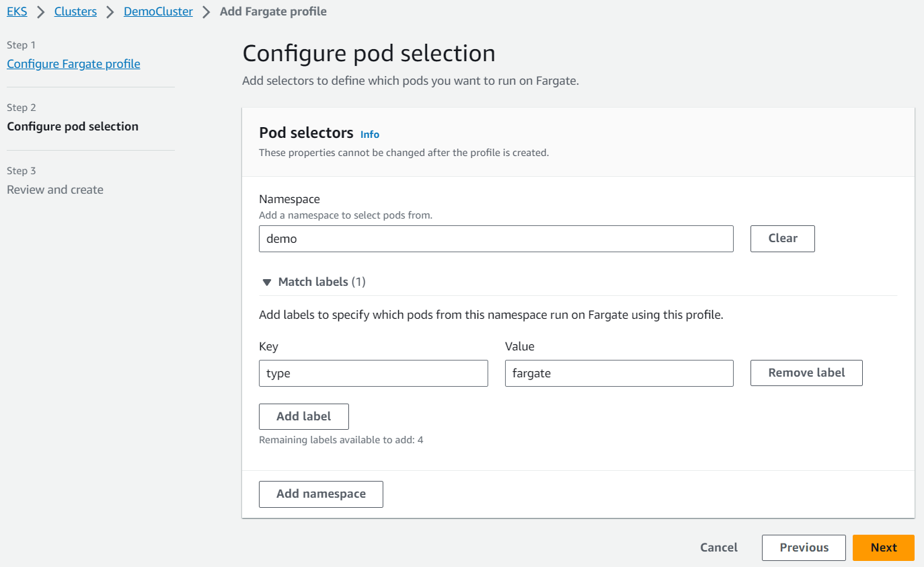Return to Step 1 Configure Fargate profile
Screen dimensions: 924x567
[73, 64]
